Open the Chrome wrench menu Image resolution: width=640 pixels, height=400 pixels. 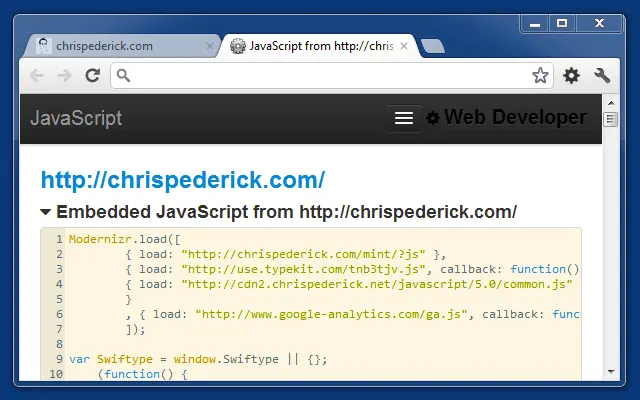(x=602, y=76)
